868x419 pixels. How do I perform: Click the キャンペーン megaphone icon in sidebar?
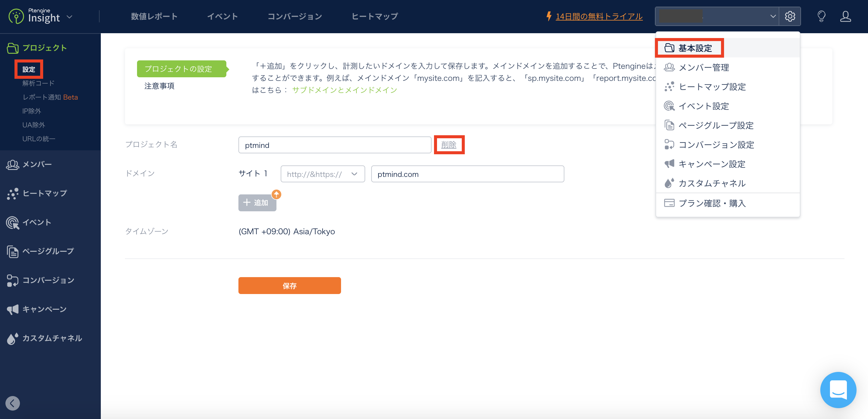13,309
